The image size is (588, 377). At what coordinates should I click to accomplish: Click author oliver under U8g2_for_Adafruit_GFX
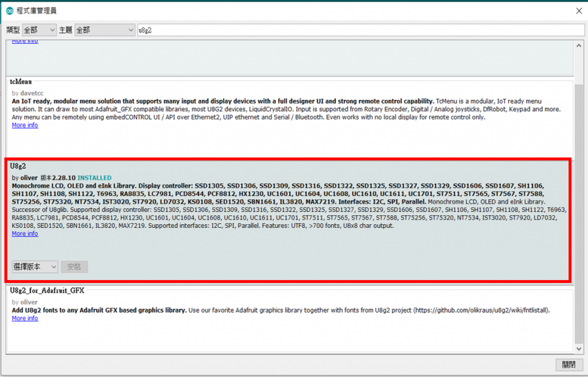pyautogui.click(x=29, y=302)
